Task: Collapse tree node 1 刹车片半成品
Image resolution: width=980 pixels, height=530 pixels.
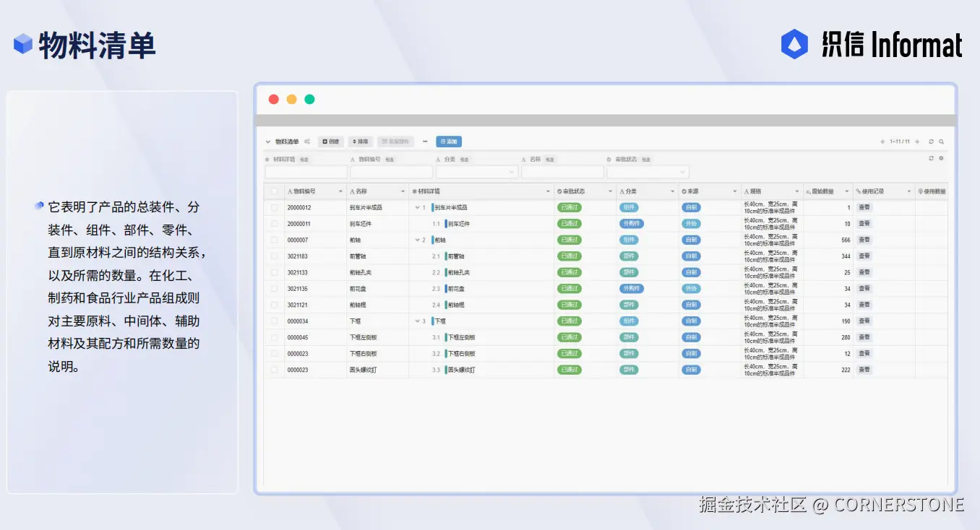Action: point(417,207)
